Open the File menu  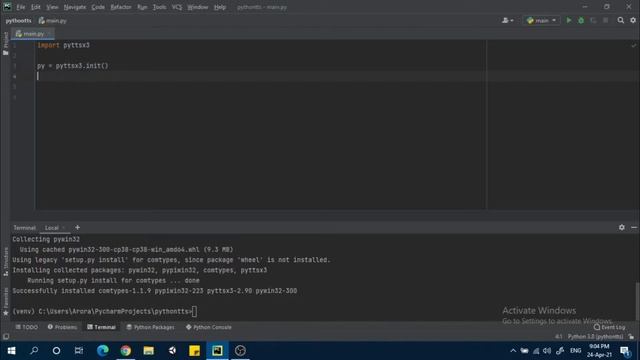coord(20,7)
